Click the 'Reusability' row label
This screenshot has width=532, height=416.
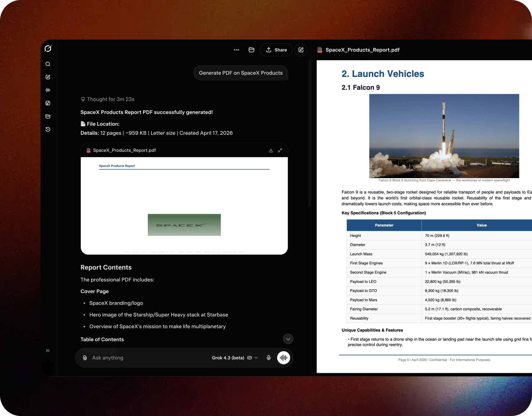coord(359,318)
